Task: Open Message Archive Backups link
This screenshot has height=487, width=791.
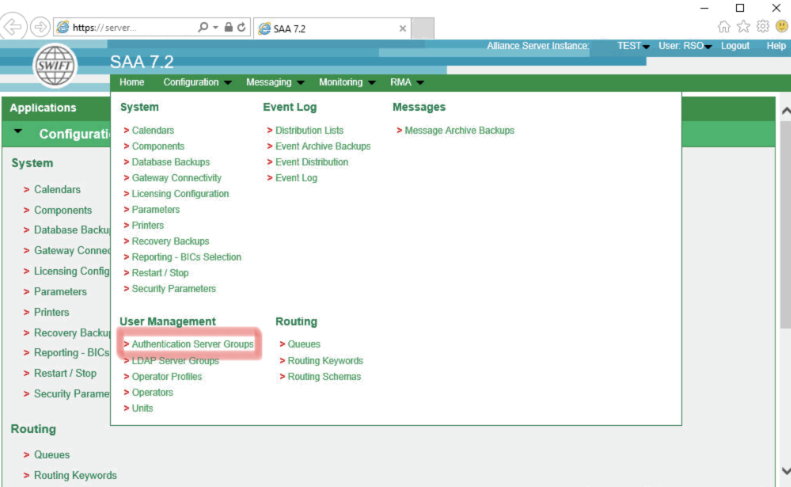Action: [459, 130]
